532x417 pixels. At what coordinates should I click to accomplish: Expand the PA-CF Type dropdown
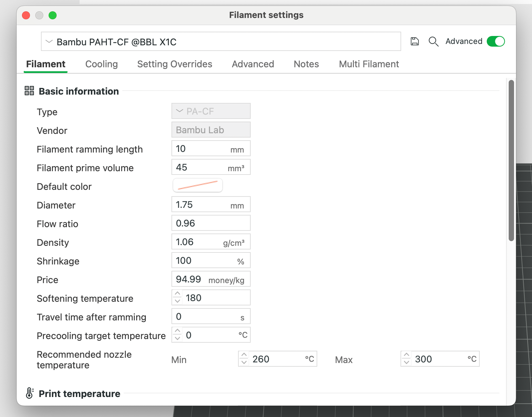211,111
